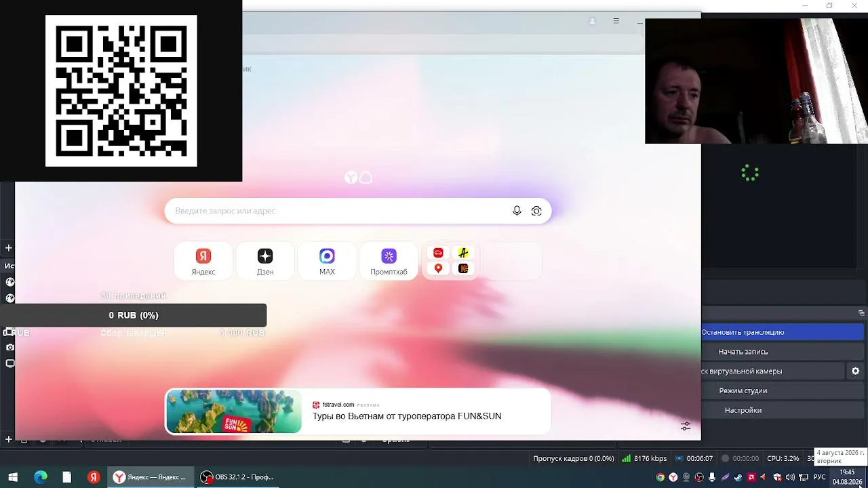Open the yellow bookmark in the folder tile

click(463, 253)
